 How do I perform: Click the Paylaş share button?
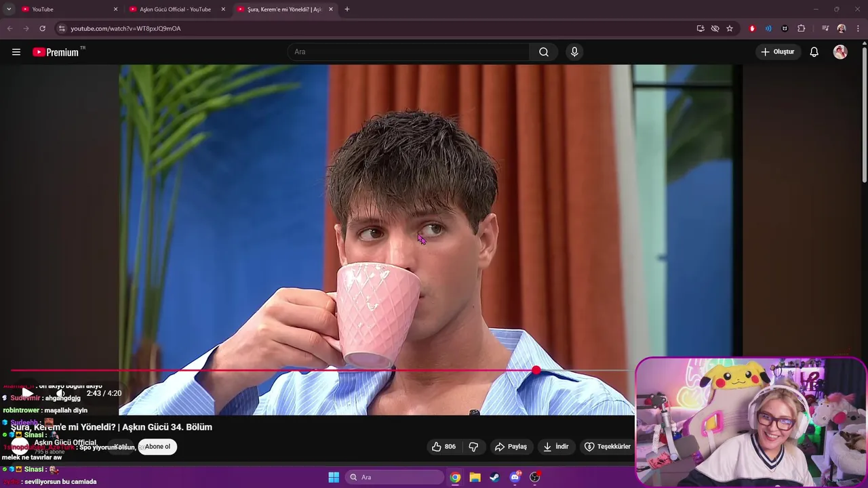(x=511, y=447)
